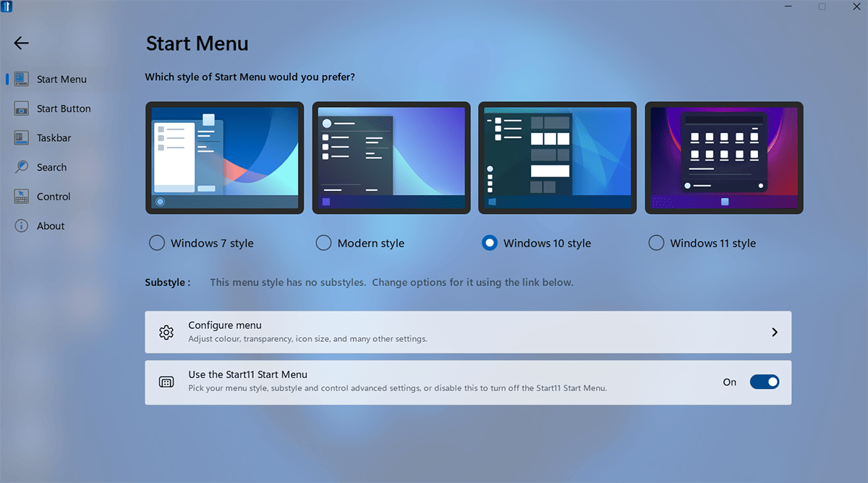Click the Configure menu gear icon
Image resolution: width=868 pixels, height=483 pixels.
point(166,332)
